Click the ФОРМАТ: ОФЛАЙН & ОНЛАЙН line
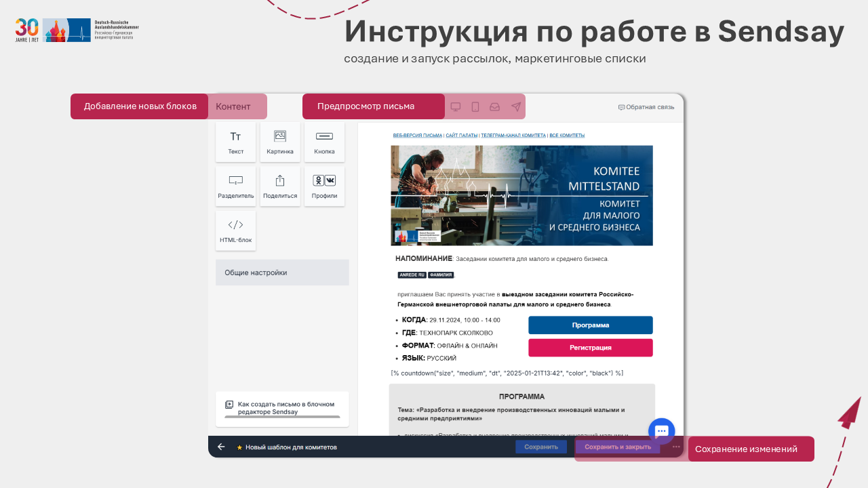The height and width of the screenshot is (488, 868). pyautogui.click(x=450, y=346)
